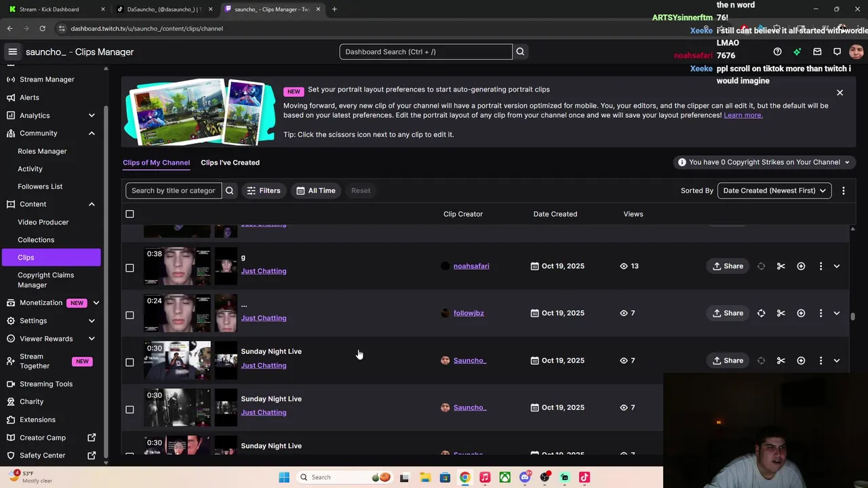The image size is (868, 488).
Task: Click scissors icon for first Sunday Night Live clip
Action: [781, 361]
